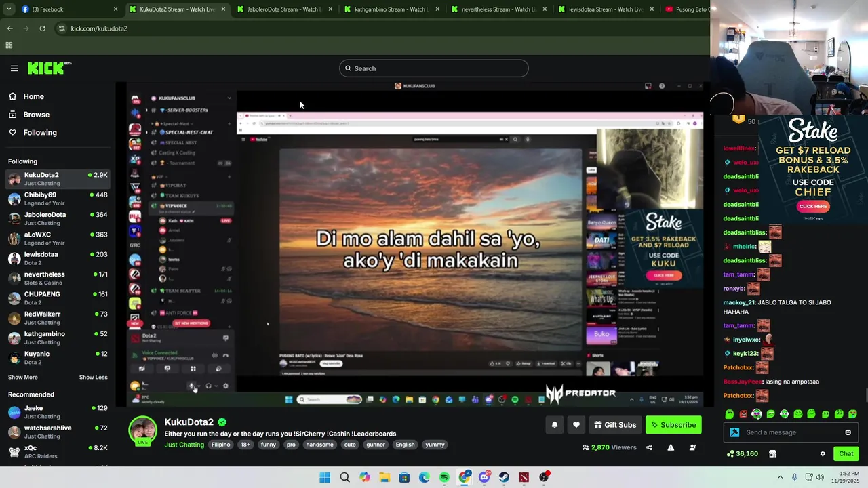Click the yummy tag
Image resolution: width=868 pixels, height=488 pixels.
tap(435, 445)
